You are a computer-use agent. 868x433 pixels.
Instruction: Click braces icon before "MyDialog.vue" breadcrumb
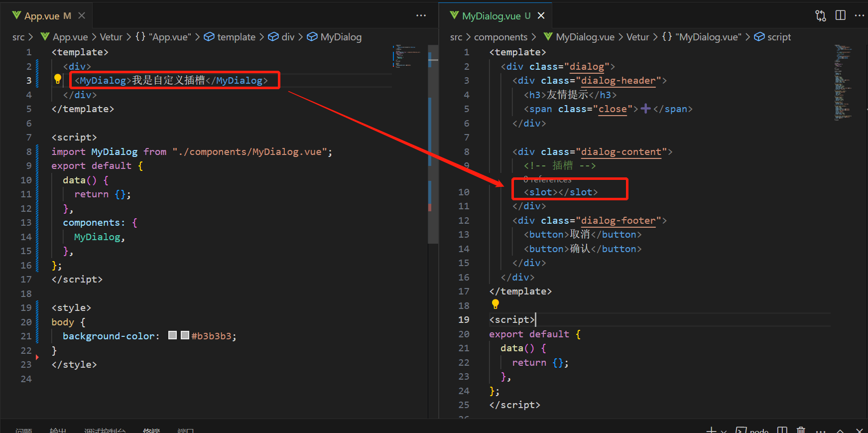point(667,37)
